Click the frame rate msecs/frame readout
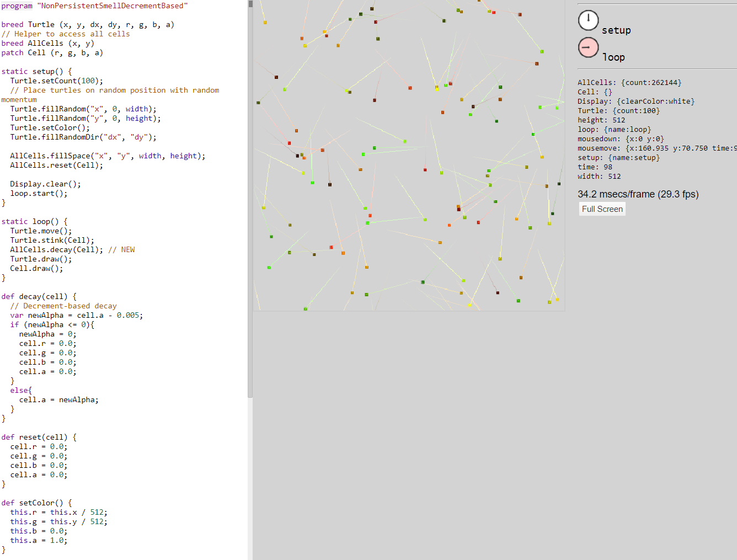Image resolution: width=737 pixels, height=560 pixels. pos(638,194)
